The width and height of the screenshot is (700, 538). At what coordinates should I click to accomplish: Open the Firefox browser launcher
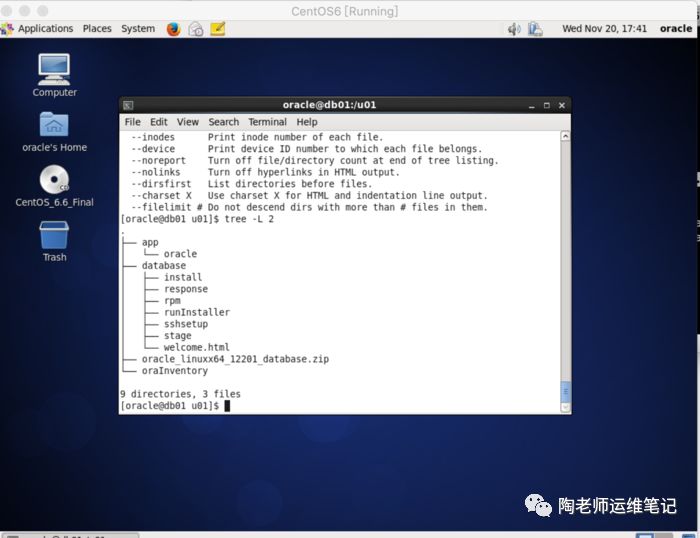[173, 29]
